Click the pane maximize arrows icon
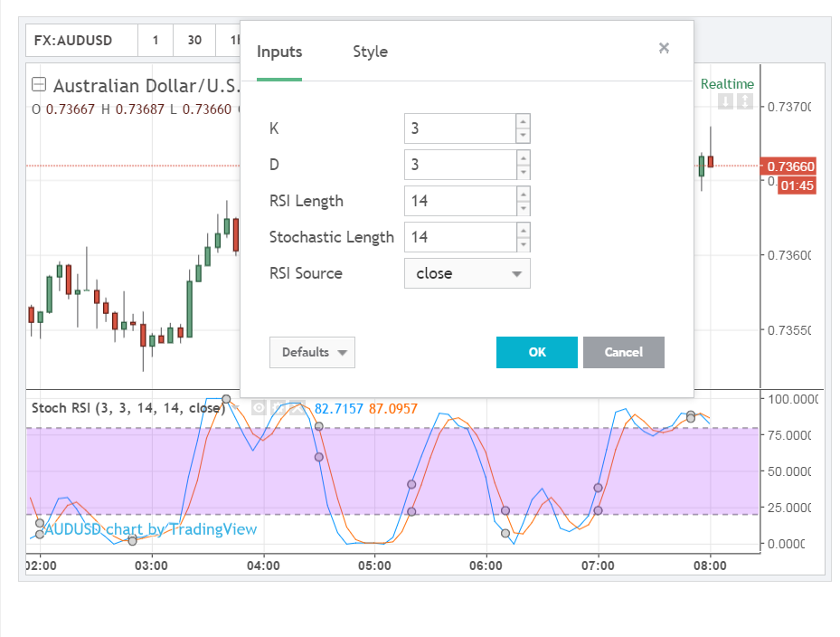The width and height of the screenshot is (840, 637). tap(745, 100)
